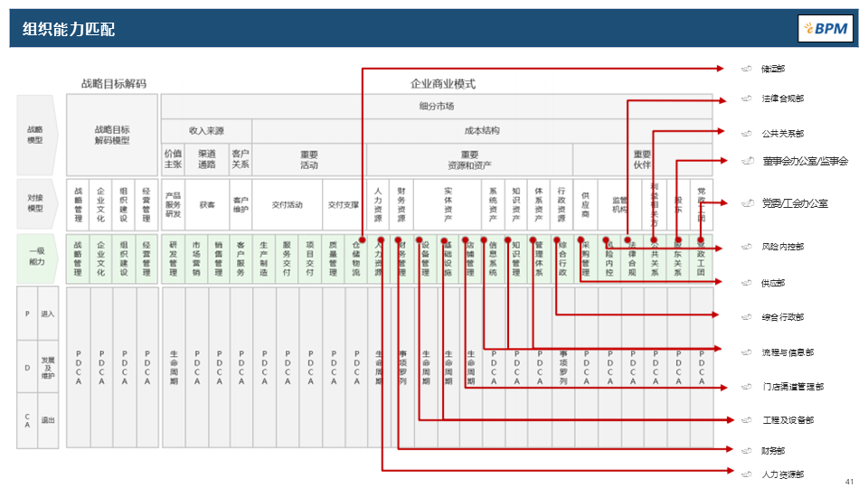
Task: Click the 法律合规部 department label
Action: (x=783, y=99)
